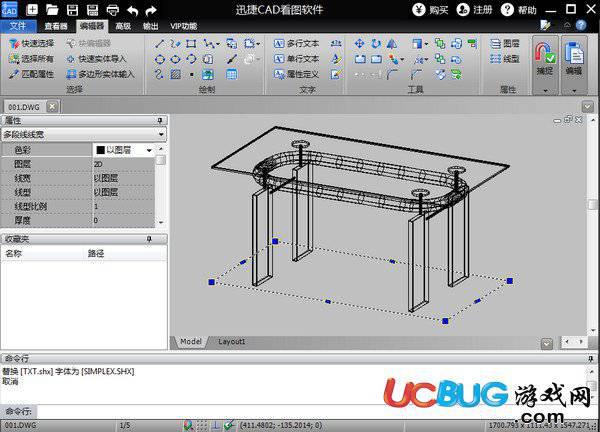
Task: Click the drawing area vertical scrollbar thumb
Action: coord(592,204)
